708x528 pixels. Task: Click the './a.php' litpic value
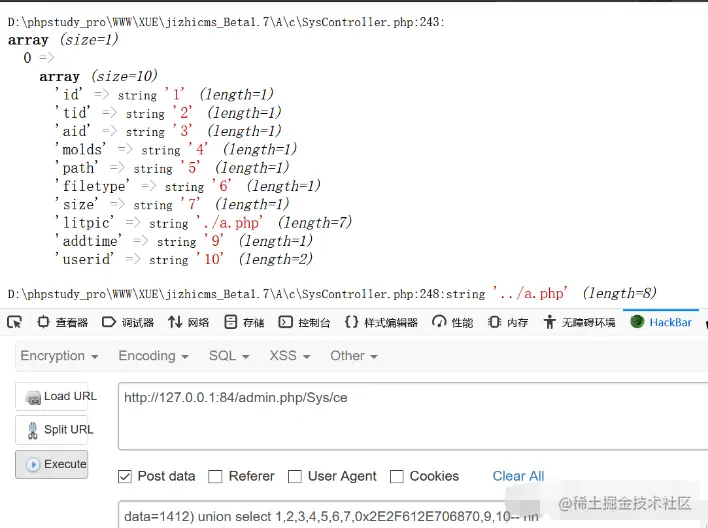click(x=229, y=223)
